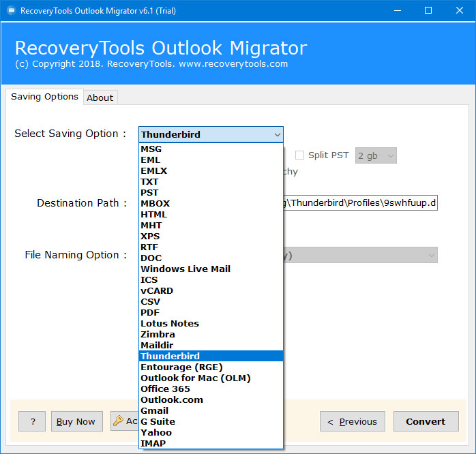Click the Destination Path text field
Screen dimensions: 476x454
point(360,203)
